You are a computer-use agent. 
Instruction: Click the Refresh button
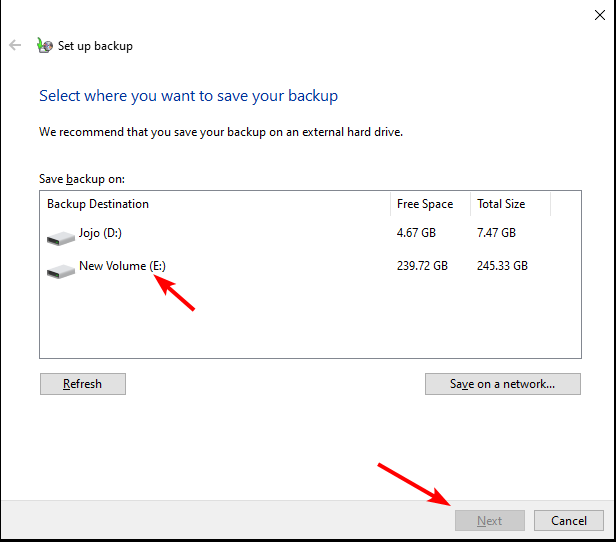(x=83, y=384)
